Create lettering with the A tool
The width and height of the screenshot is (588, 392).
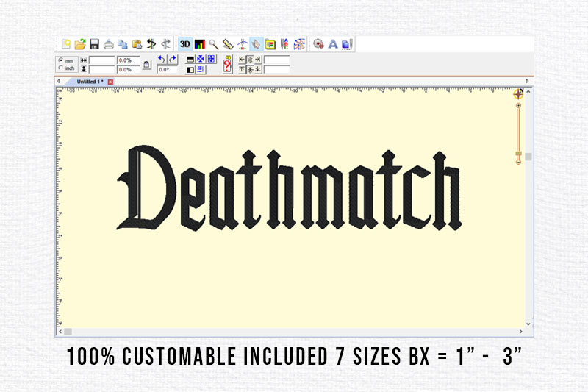(333, 44)
